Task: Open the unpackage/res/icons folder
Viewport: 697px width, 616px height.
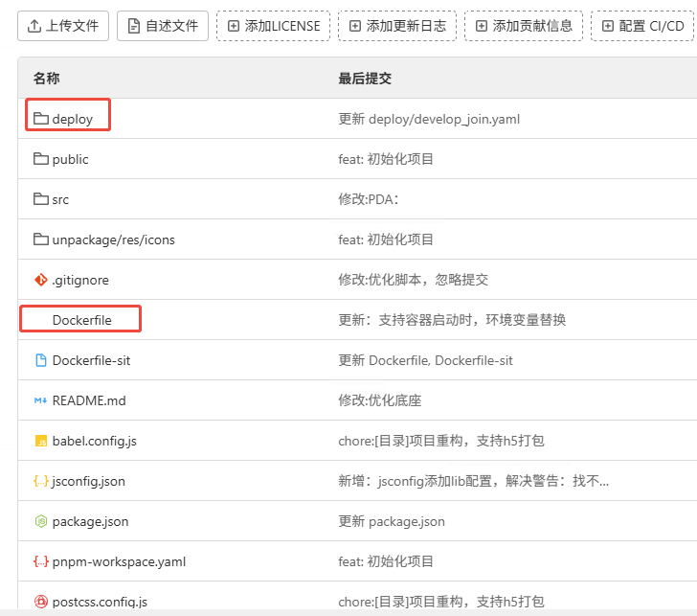Action: [x=113, y=240]
